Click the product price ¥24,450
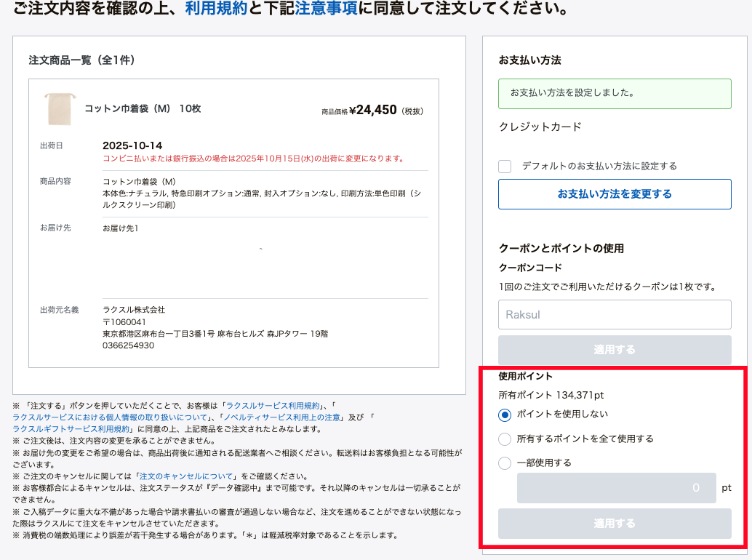The width and height of the screenshot is (752, 560). (373, 111)
